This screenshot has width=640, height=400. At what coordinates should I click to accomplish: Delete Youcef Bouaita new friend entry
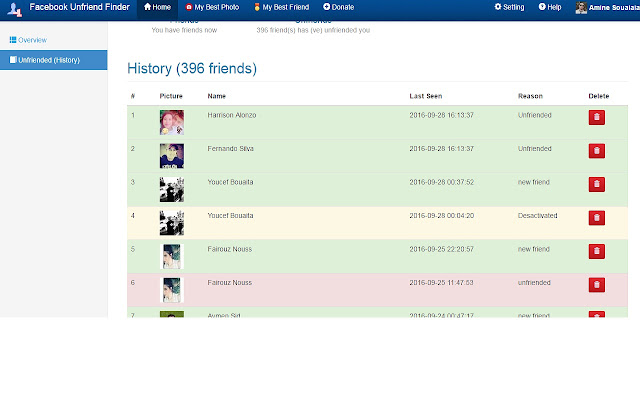click(596, 184)
